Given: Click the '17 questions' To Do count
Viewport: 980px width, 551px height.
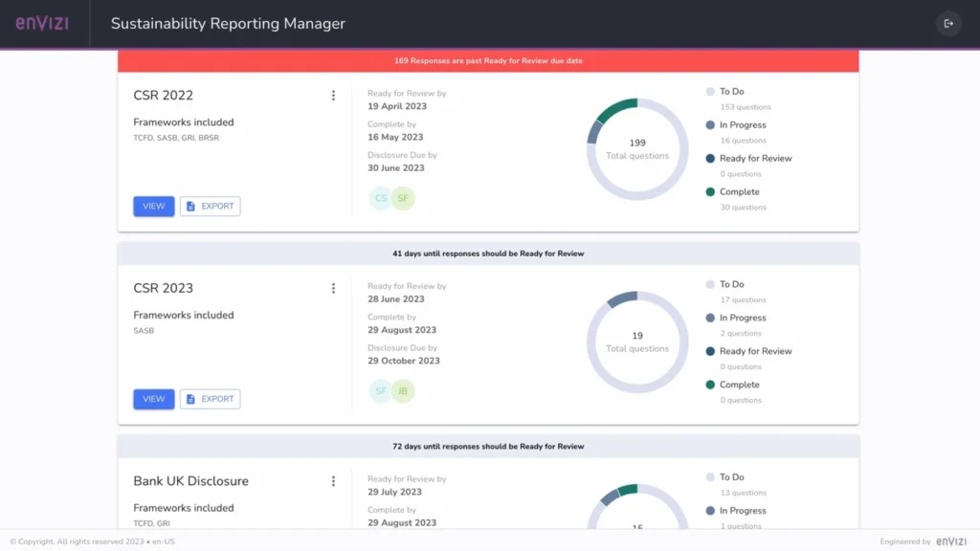Looking at the screenshot, I should click(743, 300).
